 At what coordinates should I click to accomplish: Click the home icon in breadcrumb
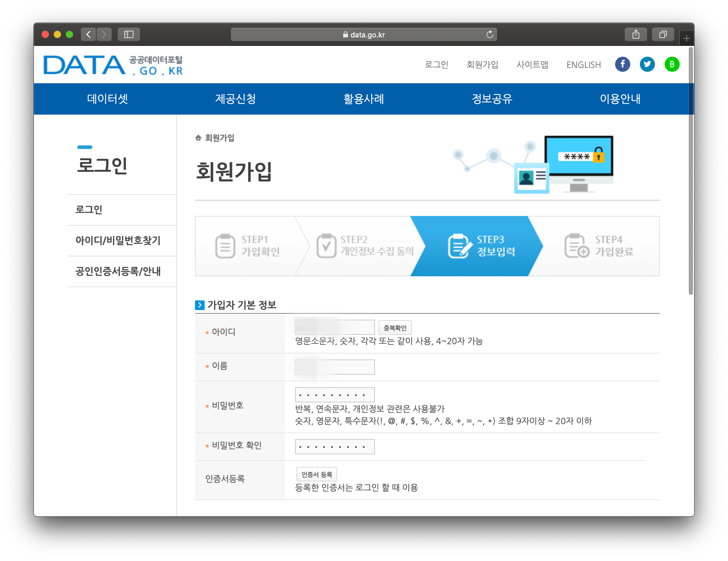click(x=198, y=138)
